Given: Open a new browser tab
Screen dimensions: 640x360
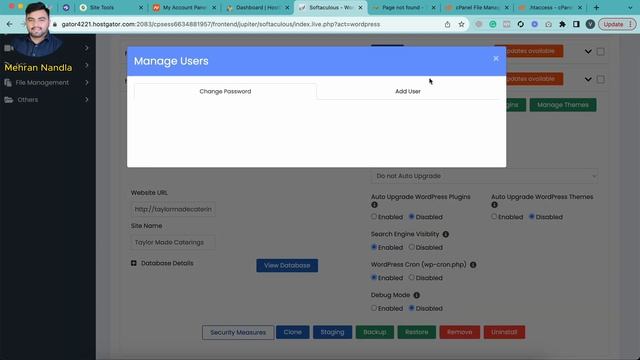Looking at the screenshot, I should [x=596, y=7].
